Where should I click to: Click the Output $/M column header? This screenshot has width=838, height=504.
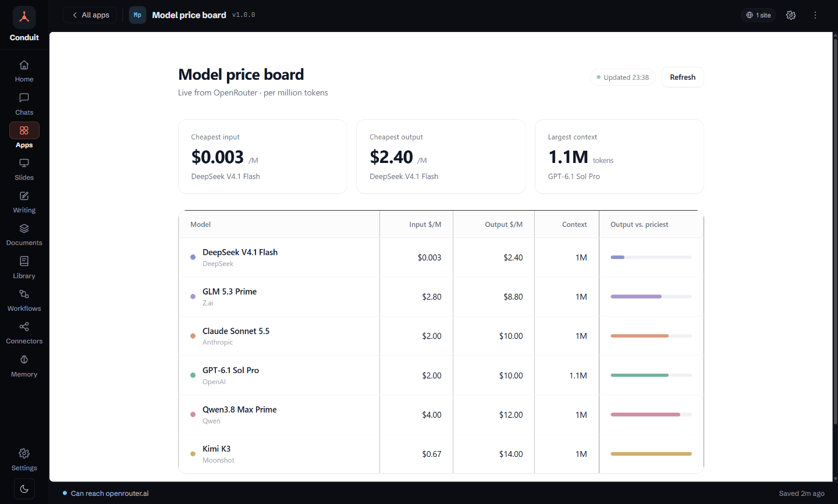point(504,225)
